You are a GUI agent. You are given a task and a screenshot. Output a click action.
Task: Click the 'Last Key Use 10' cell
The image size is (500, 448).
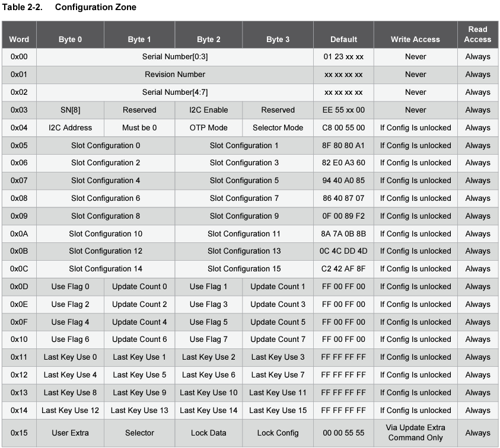tap(209, 393)
